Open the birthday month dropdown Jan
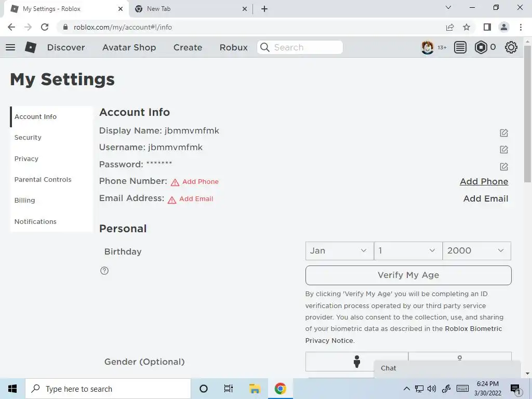The image size is (532, 399). pyautogui.click(x=339, y=251)
